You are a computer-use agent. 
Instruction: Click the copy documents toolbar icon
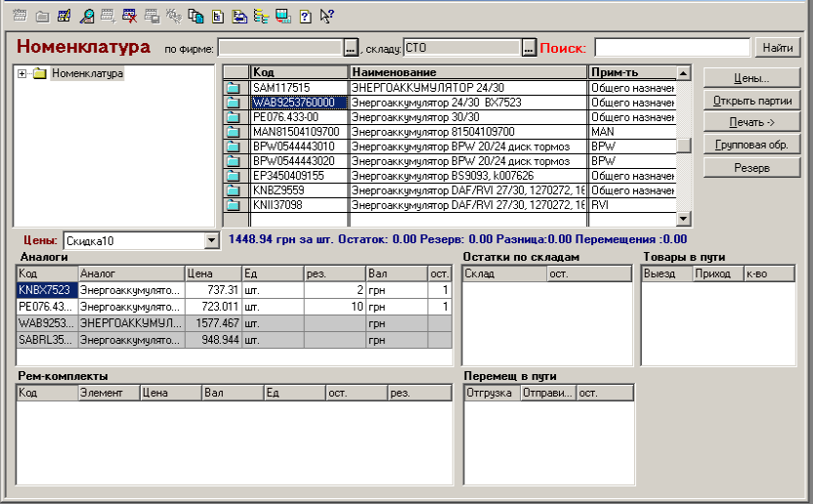coord(194,16)
